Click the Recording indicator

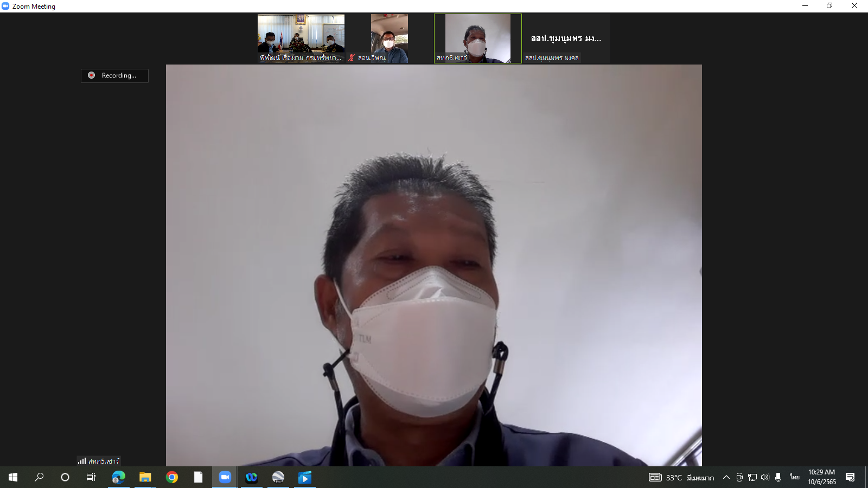point(114,75)
